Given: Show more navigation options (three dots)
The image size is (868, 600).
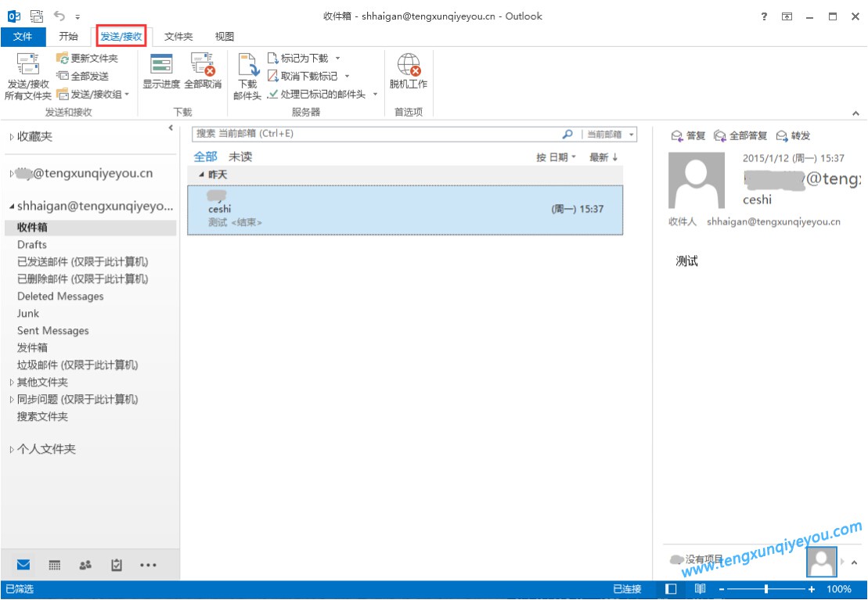Looking at the screenshot, I should (148, 565).
